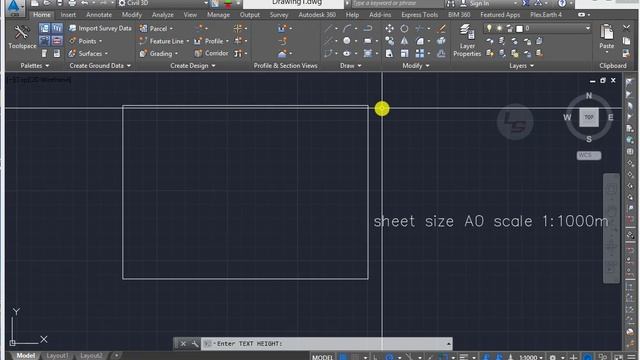
Task: Open the Toolspace palette
Action: tap(22, 37)
